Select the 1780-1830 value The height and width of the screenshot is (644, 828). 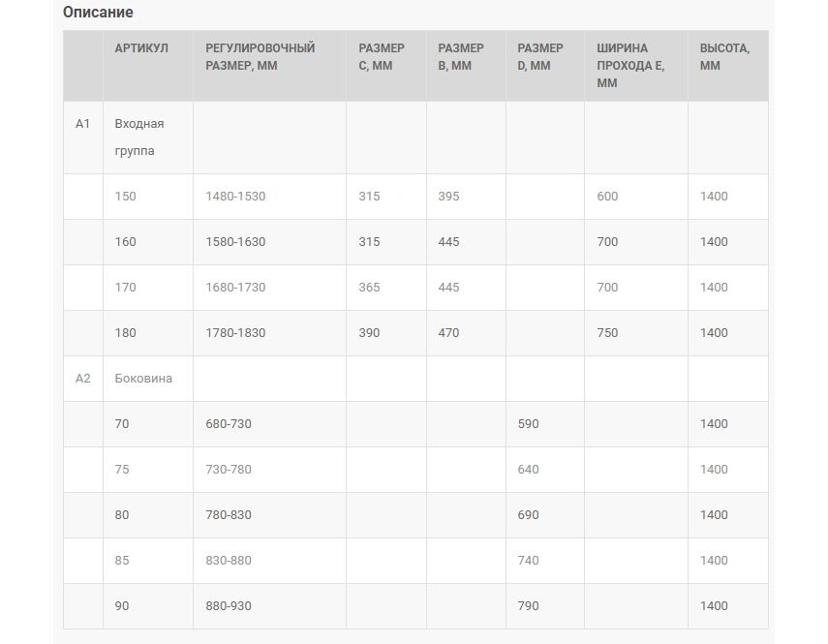coord(235,333)
